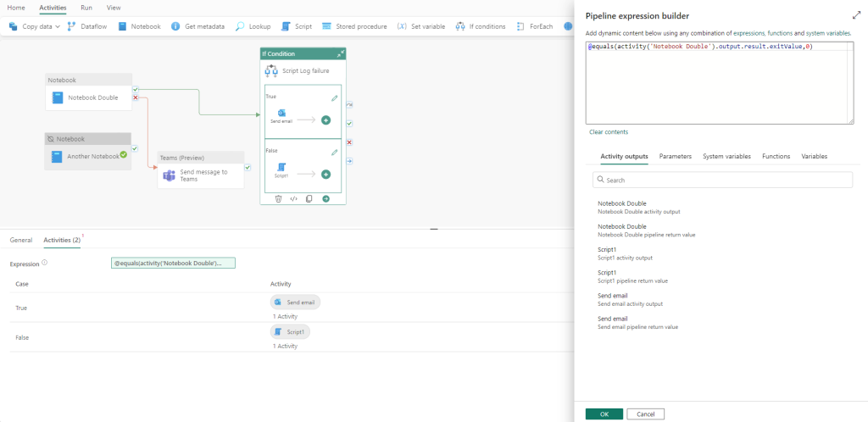Viewport: 868px width, 422px height.
Task: Open the Activities (2) settings tab
Action: [62, 240]
